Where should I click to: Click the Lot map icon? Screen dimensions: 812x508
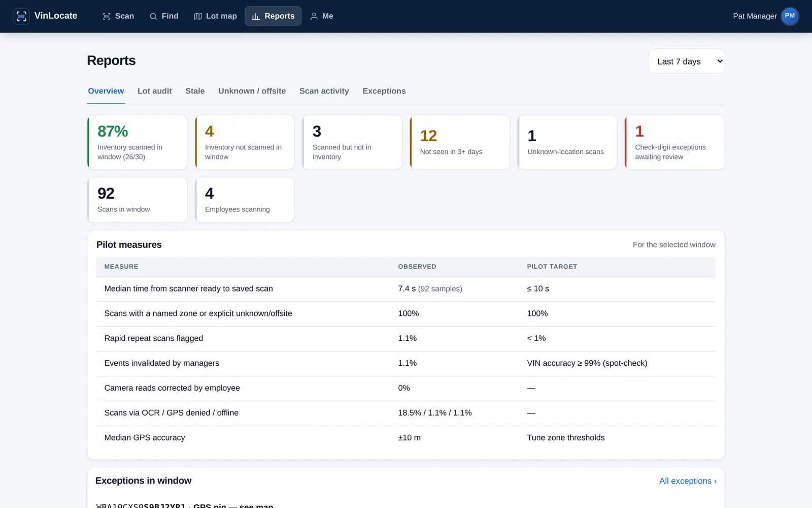coord(198,16)
